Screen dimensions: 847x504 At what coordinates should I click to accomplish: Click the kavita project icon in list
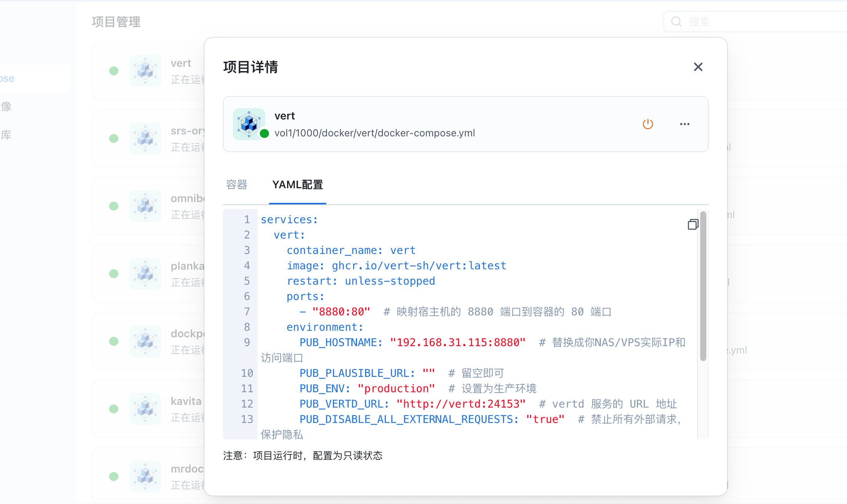[x=145, y=409]
